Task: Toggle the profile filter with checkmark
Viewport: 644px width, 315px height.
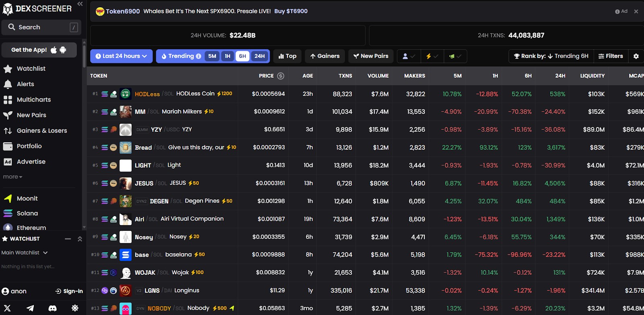Action: pos(409,56)
